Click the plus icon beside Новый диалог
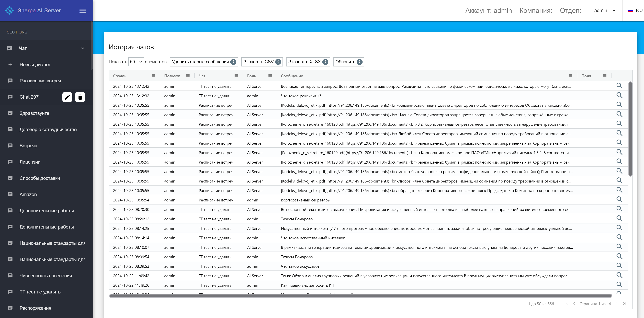The image size is (644, 318). 10,64
